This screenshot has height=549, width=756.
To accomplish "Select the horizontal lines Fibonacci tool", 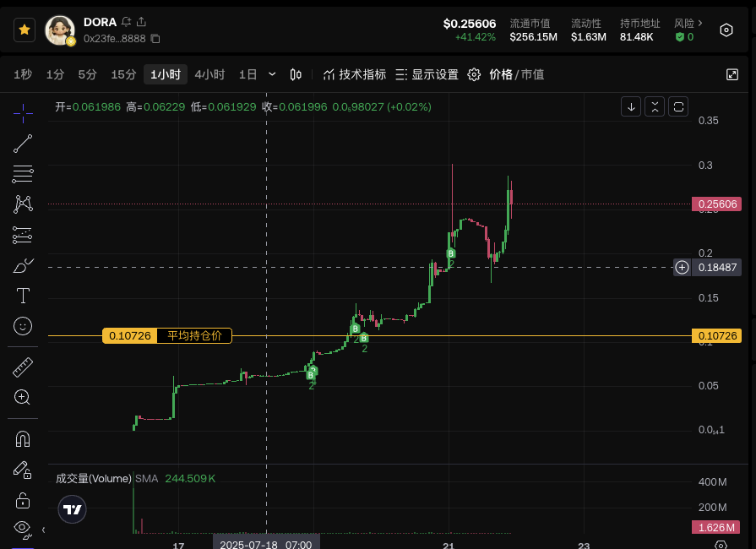I will 23,174.
